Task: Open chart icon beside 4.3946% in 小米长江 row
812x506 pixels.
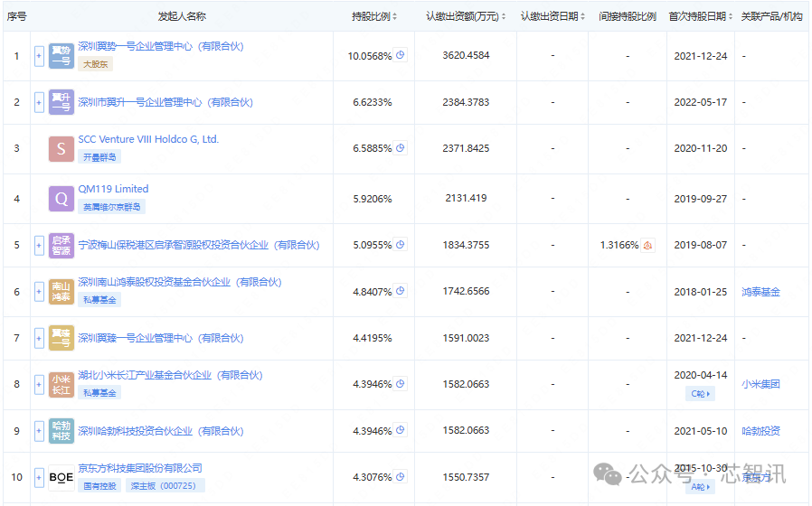Action: [401, 384]
